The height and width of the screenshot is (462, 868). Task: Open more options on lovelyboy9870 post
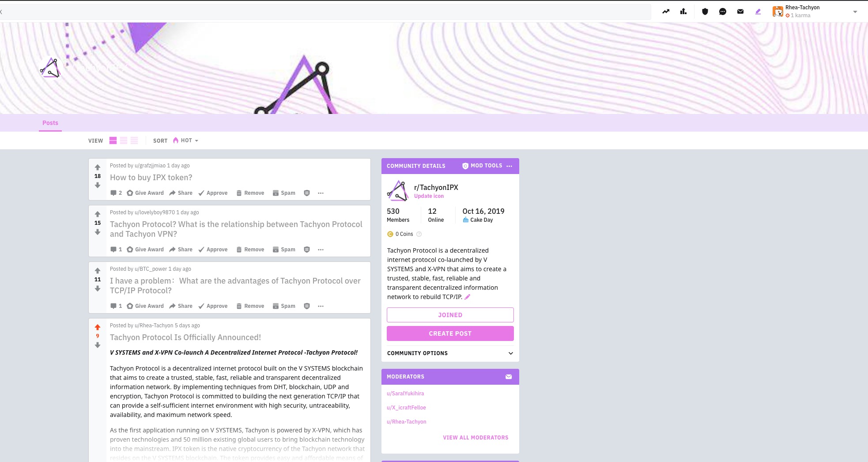click(x=321, y=250)
